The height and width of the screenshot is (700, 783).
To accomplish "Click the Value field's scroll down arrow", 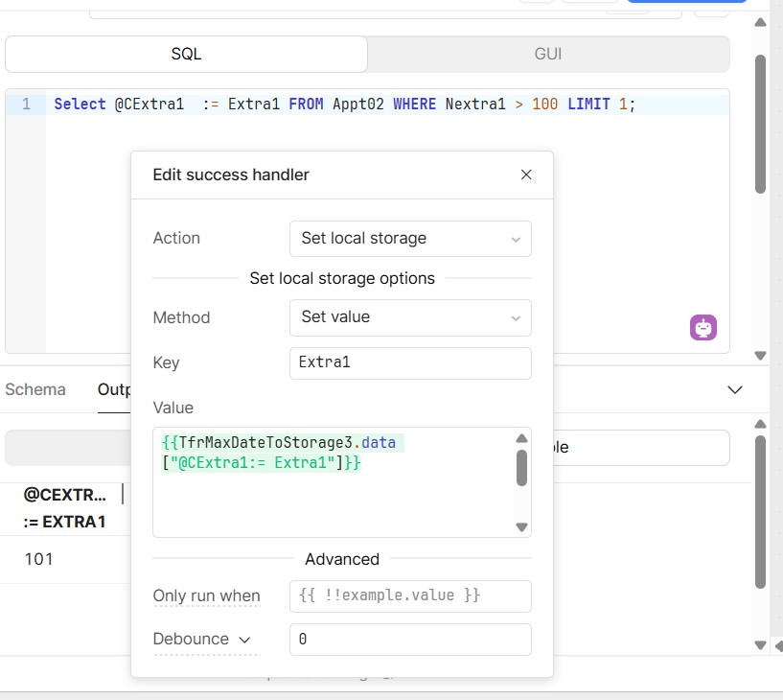I will pyautogui.click(x=522, y=526).
